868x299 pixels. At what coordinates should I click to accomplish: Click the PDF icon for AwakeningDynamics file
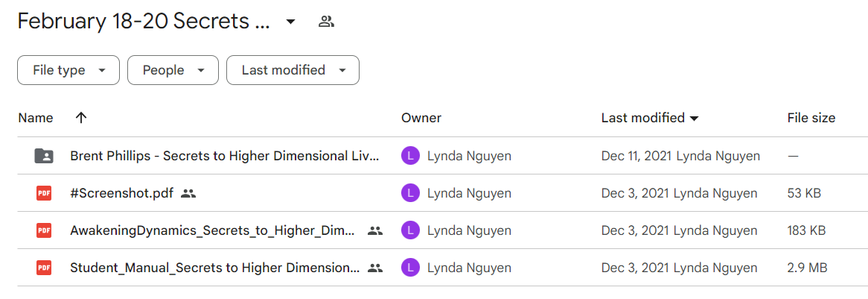[x=44, y=230]
